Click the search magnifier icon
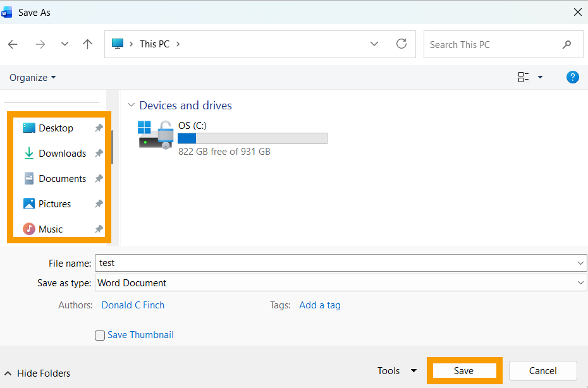Viewport: 588px width, 388px height. click(567, 45)
